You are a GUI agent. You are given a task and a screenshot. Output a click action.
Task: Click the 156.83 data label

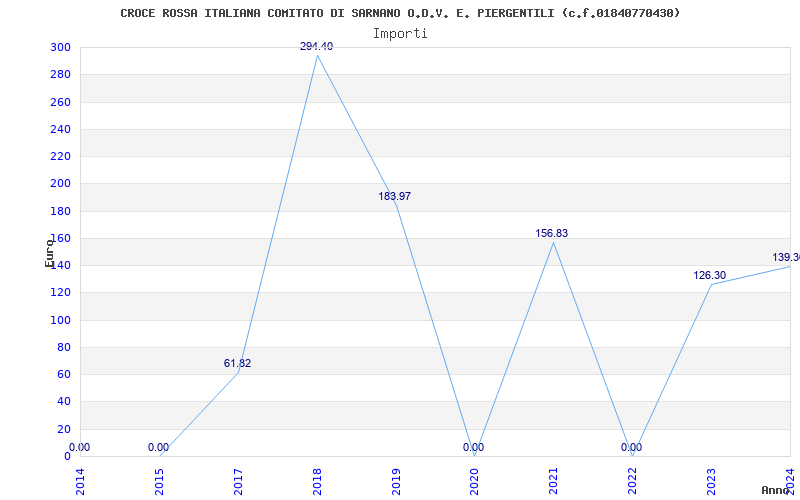(x=552, y=234)
